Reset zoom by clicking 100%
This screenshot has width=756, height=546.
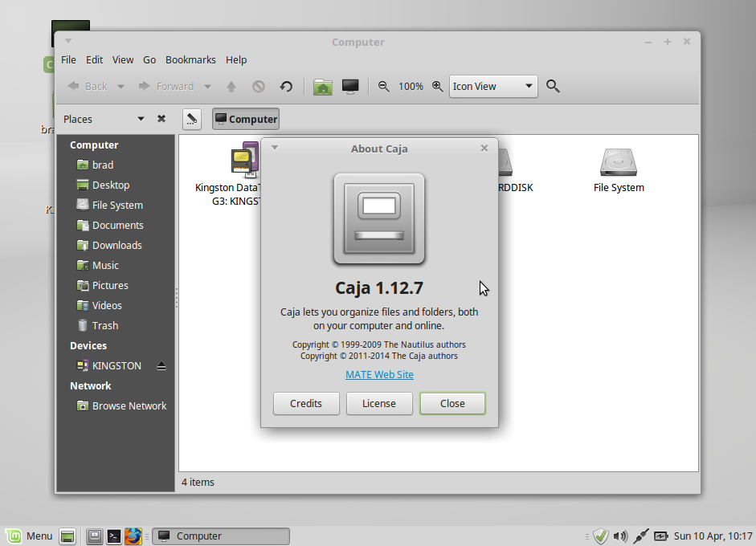tap(411, 87)
